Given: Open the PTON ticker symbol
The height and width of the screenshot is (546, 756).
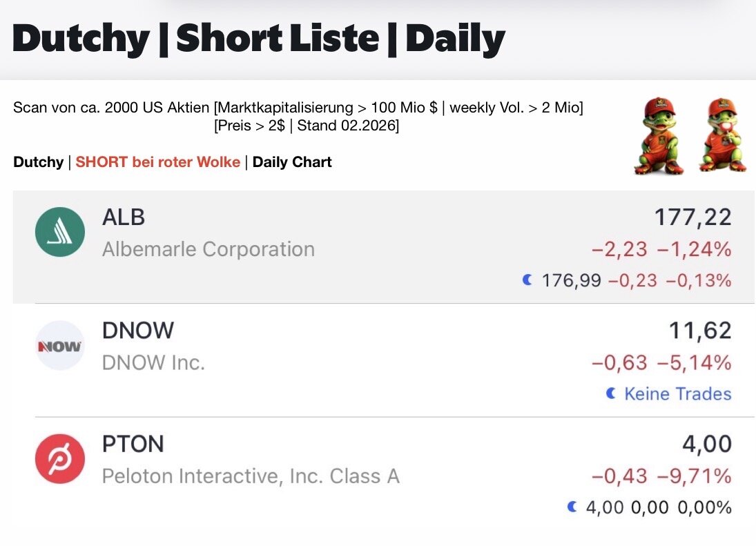Looking at the screenshot, I should 133,444.
